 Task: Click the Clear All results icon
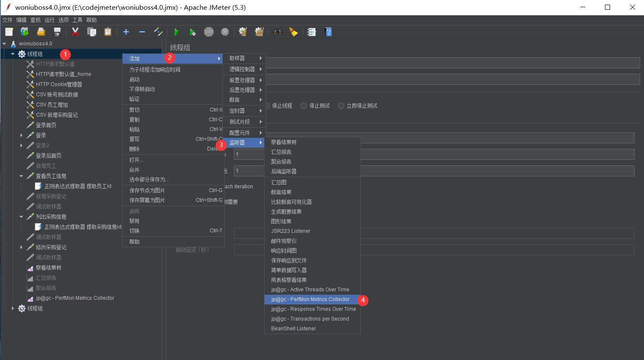(259, 32)
